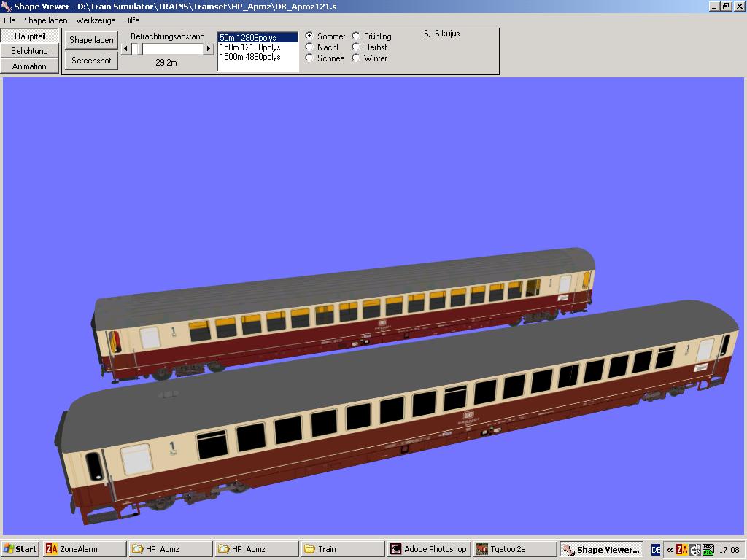
Task: Open the Werkzeuge menu
Action: click(x=96, y=20)
